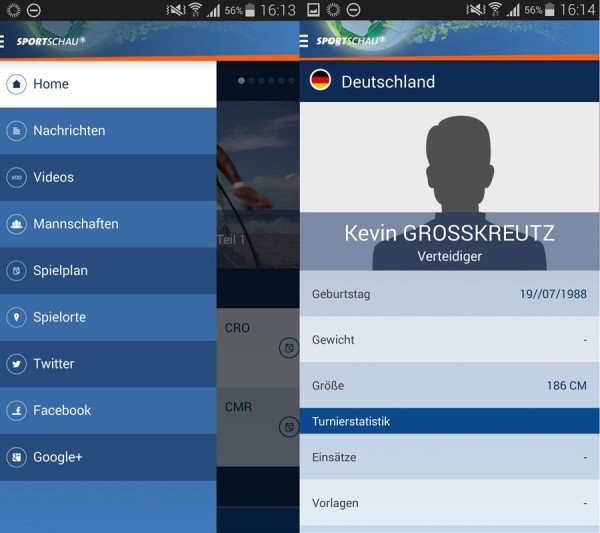Tap the Google+ icon in drawer

click(x=16, y=457)
